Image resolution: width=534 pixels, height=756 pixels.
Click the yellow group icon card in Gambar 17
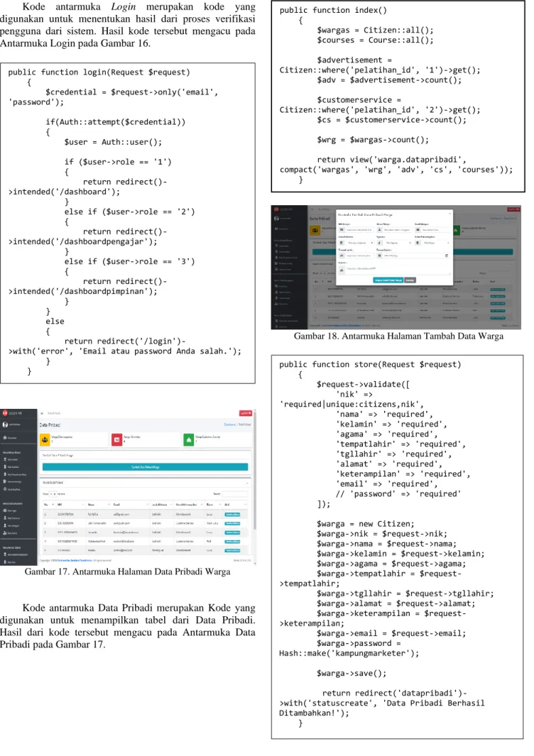(45, 439)
